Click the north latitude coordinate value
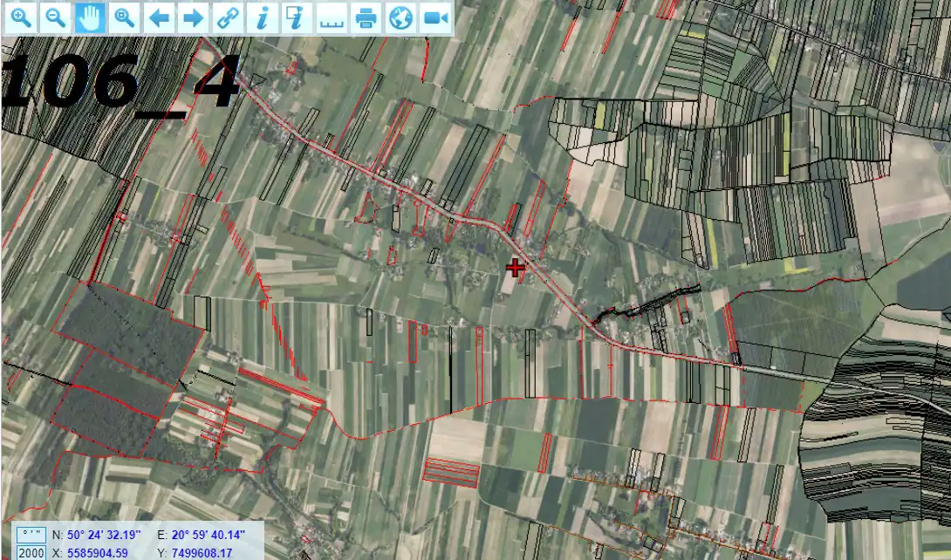951x560 pixels. coord(110,535)
